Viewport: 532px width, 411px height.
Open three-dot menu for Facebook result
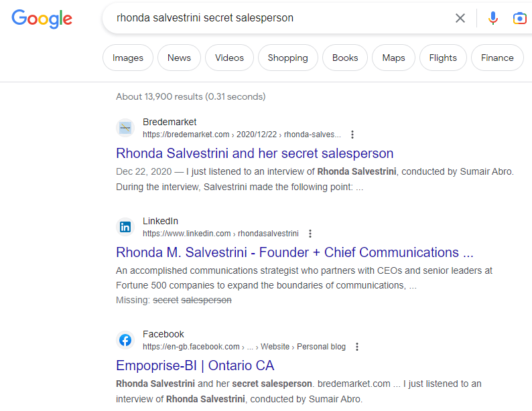tap(357, 347)
